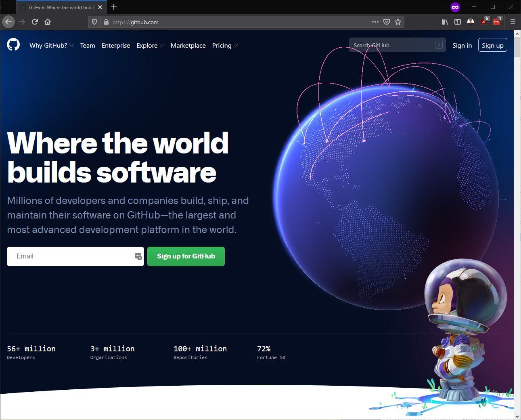Viewport: 521px width, 420px height.
Task: Click the tracking protection shield icon
Action: pyautogui.click(x=94, y=21)
